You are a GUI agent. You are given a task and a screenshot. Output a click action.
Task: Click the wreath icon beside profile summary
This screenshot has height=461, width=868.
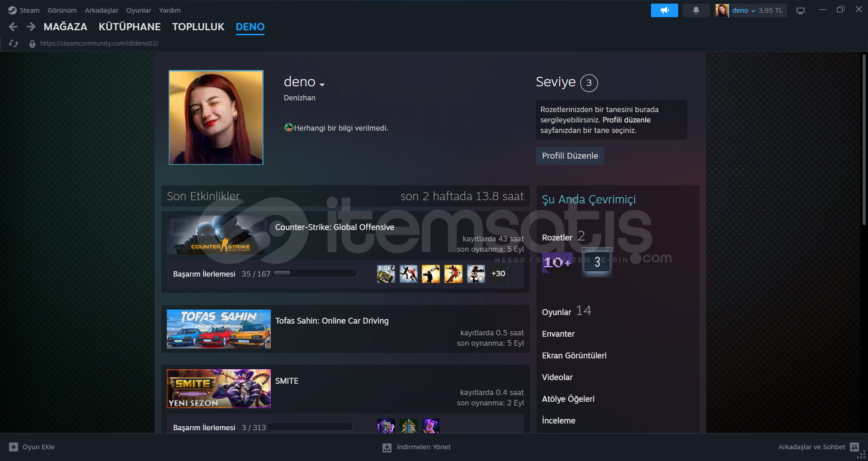(x=288, y=128)
